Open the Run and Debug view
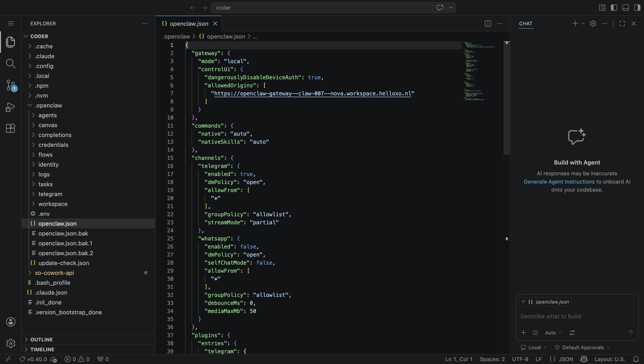Image resolution: width=644 pixels, height=364 pixels. point(11,107)
